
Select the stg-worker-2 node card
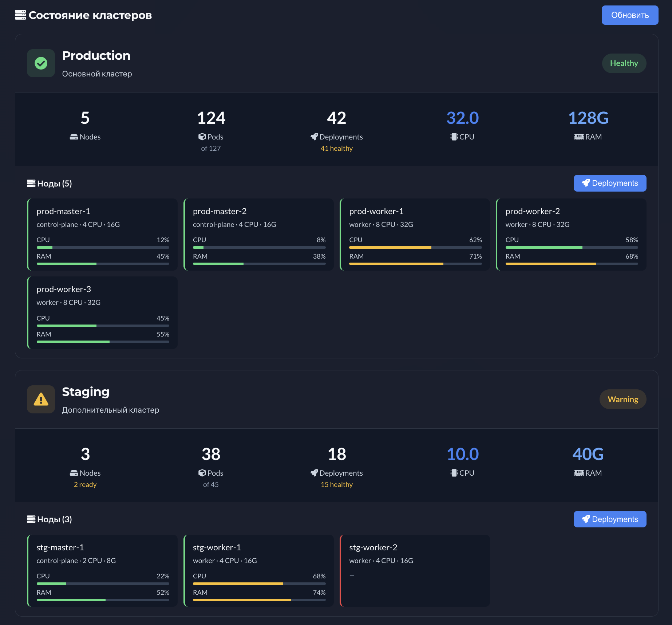415,571
